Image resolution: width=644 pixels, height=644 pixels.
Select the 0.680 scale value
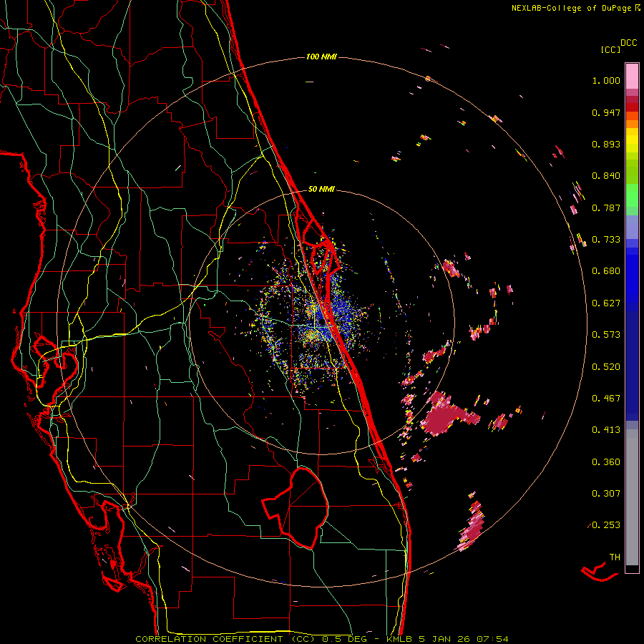coord(606,271)
